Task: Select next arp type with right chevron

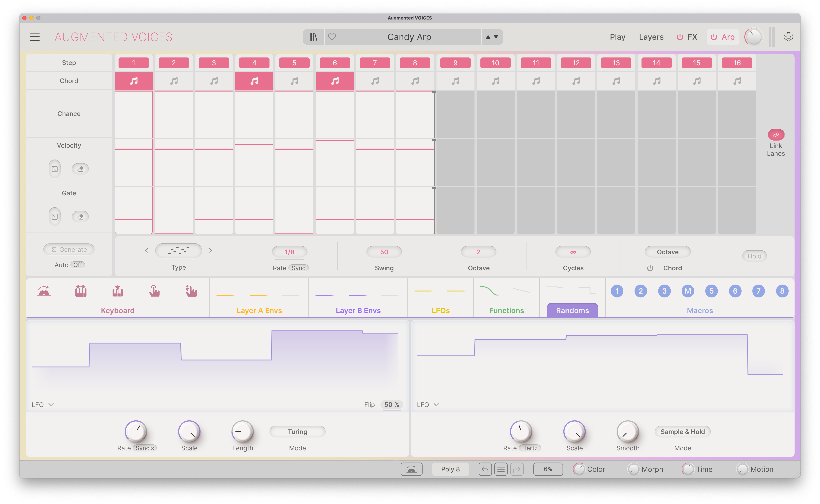Action: coord(210,250)
